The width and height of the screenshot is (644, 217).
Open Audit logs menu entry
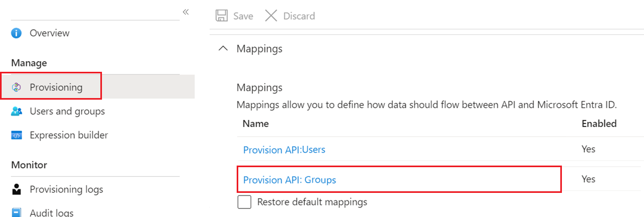pyautogui.click(x=52, y=212)
